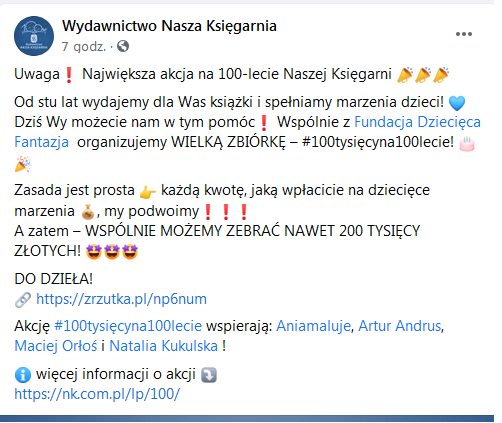Click the blue heart emoji

point(457,103)
